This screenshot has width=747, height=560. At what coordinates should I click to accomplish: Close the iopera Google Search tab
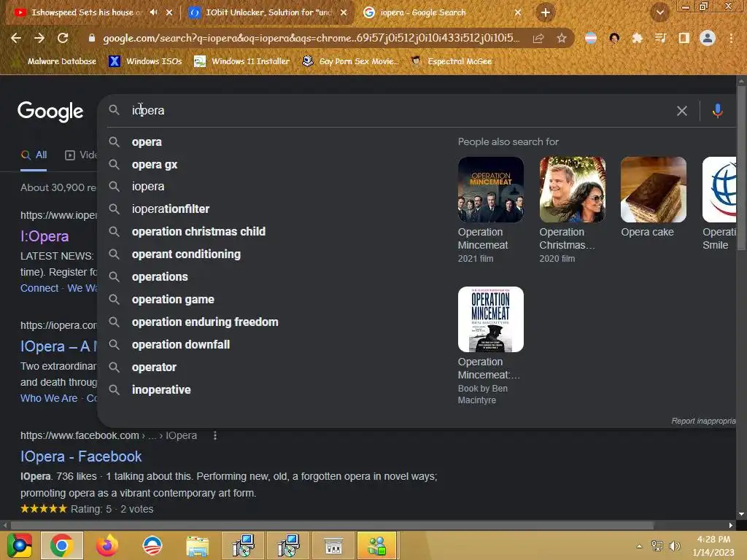[518, 12]
